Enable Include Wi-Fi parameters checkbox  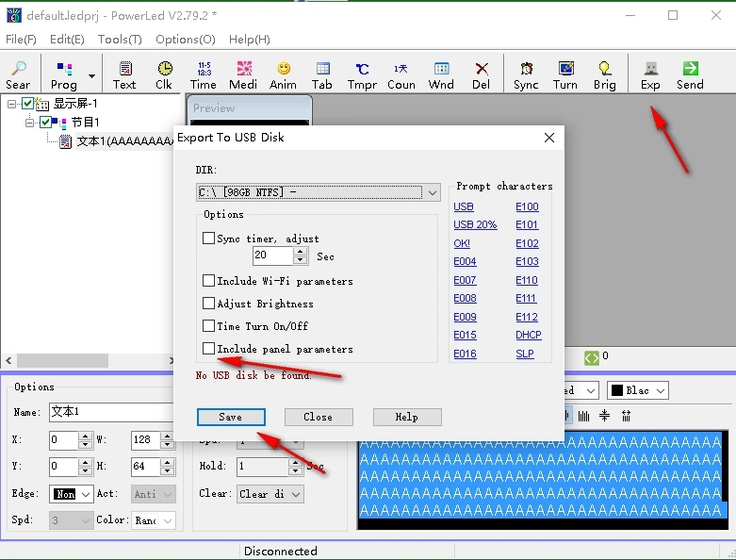coord(209,281)
